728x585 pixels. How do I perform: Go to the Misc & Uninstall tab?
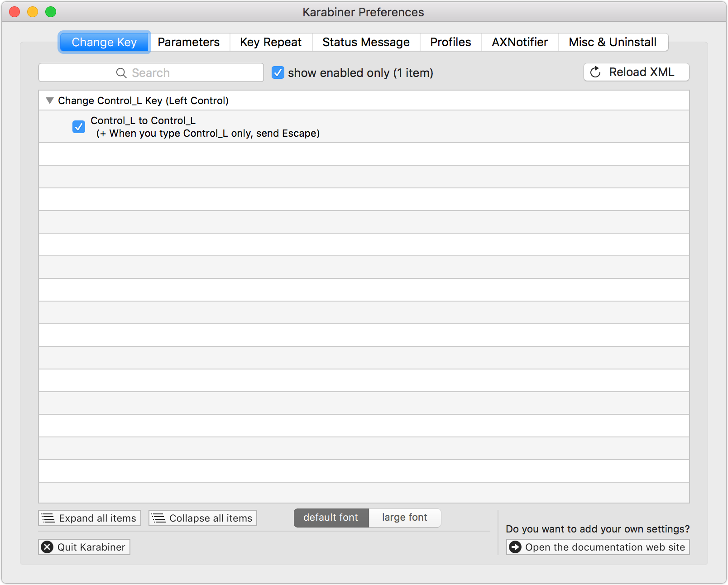point(613,42)
